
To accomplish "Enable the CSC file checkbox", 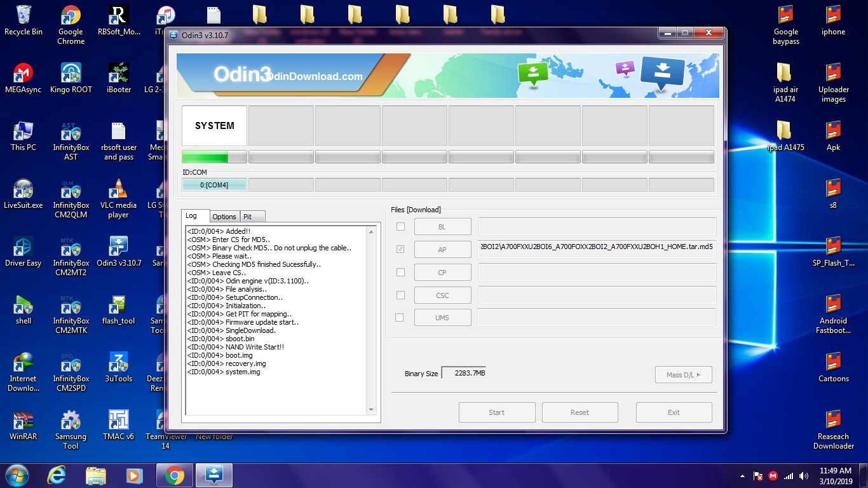I will tap(400, 295).
